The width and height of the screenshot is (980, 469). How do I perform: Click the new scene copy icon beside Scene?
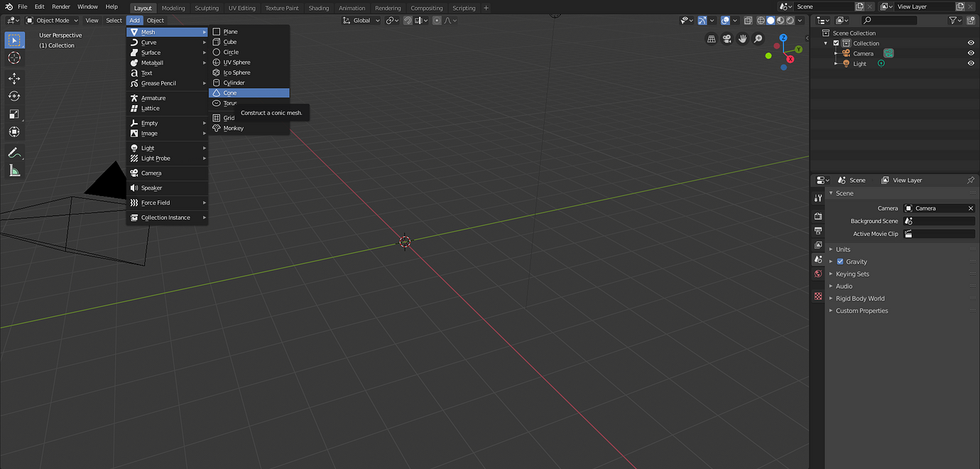(861, 6)
